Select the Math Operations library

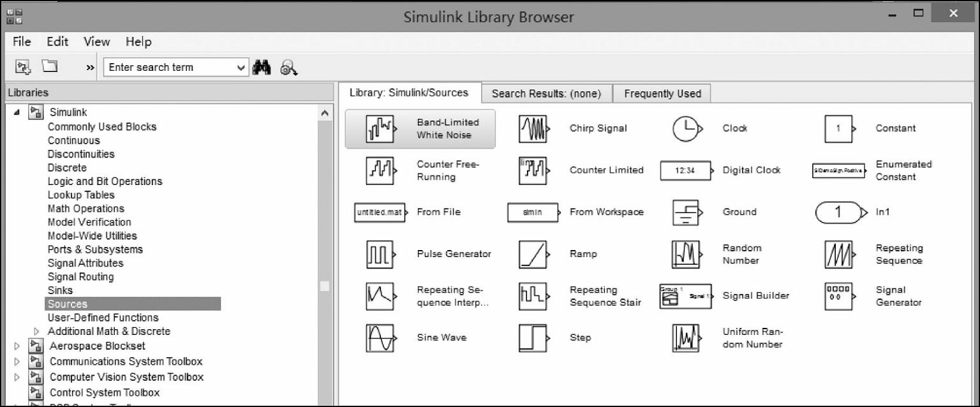(86, 209)
